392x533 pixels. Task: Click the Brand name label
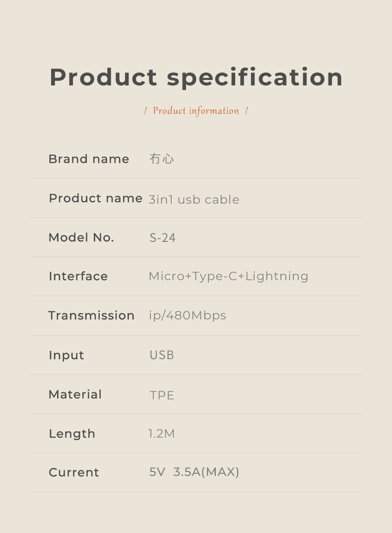pos(89,159)
